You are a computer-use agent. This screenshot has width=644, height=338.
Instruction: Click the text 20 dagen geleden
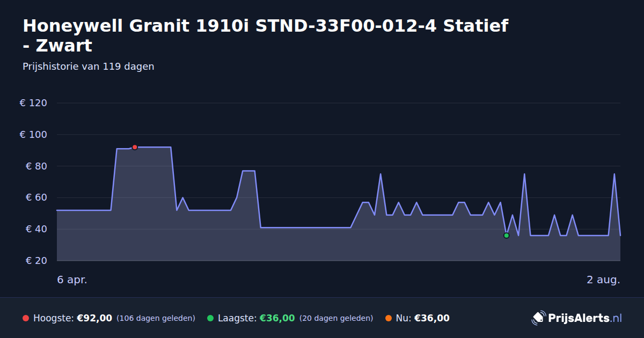point(336,318)
